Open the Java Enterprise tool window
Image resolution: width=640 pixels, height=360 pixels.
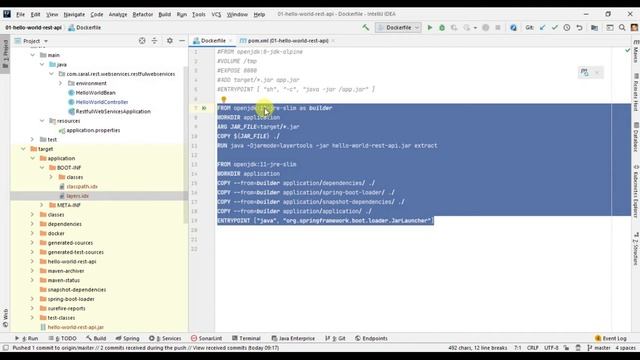coord(293,338)
